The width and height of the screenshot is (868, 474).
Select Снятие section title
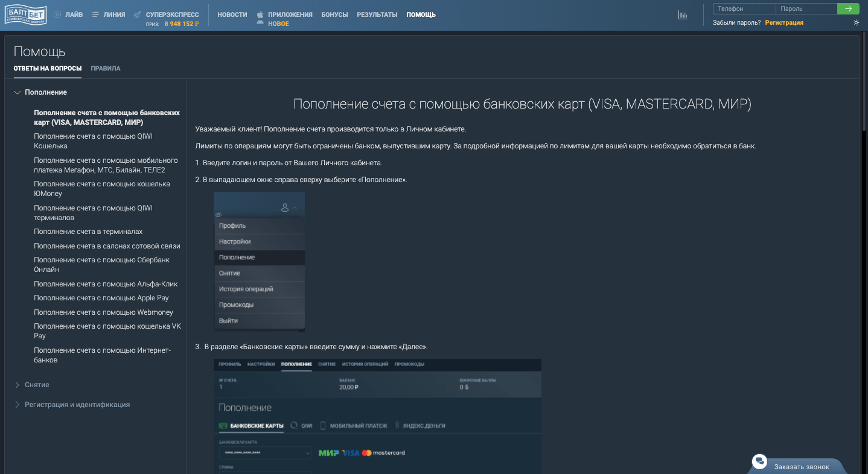tap(37, 385)
